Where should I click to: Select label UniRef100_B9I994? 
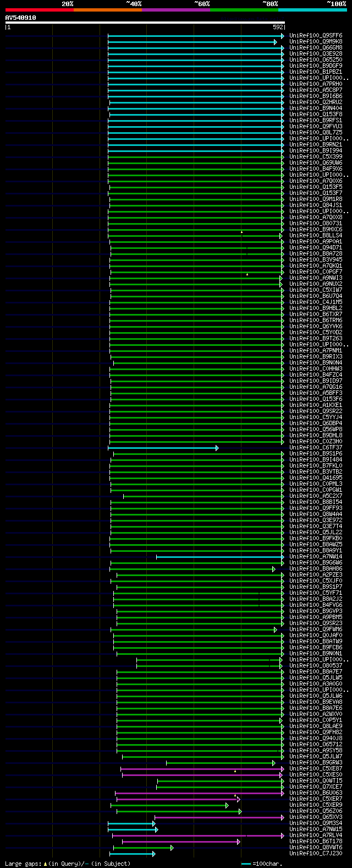[315, 151]
